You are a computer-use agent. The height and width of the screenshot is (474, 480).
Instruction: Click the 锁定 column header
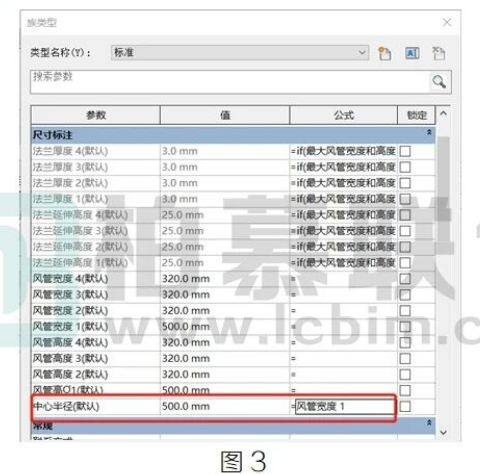[417, 115]
